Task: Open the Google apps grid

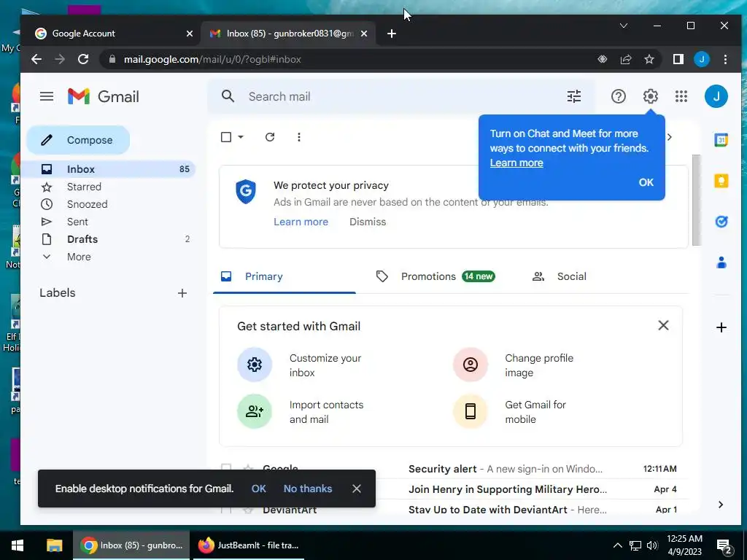Action: pos(681,97)
